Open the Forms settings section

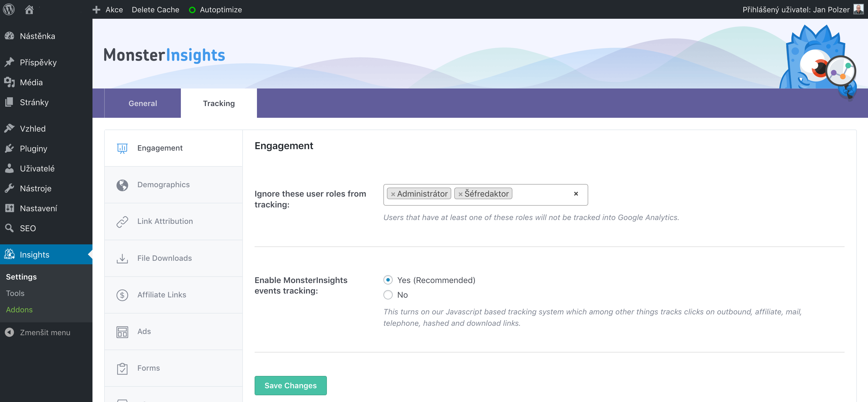(174, 368)
